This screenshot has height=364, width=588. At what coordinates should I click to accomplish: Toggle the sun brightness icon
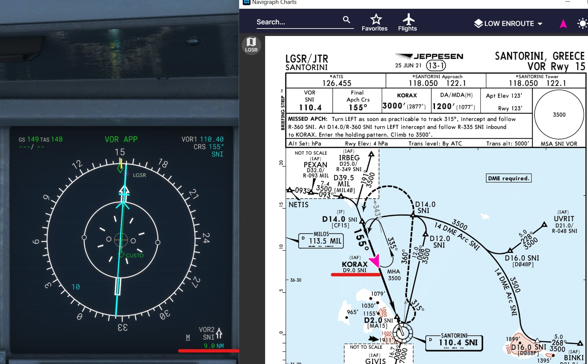(x=583, y=23)
